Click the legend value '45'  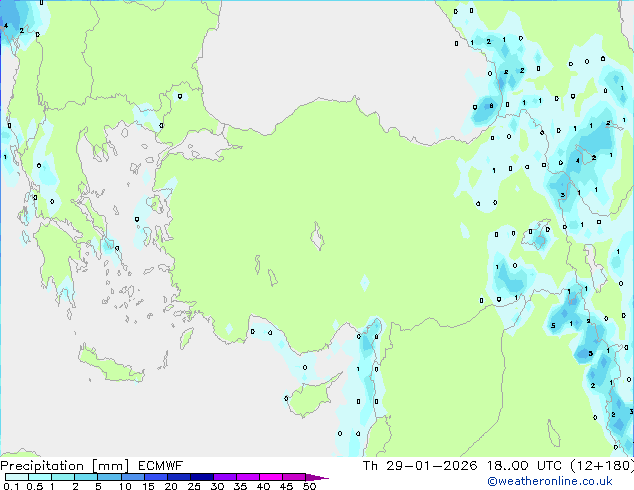pyautogui.click(x=286, y=486)
